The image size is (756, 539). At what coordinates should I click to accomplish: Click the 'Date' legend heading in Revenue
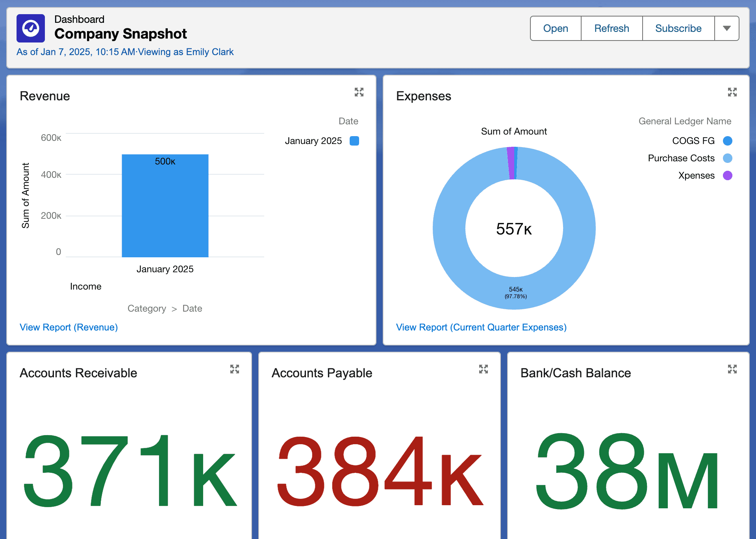(x=348, y=121)
